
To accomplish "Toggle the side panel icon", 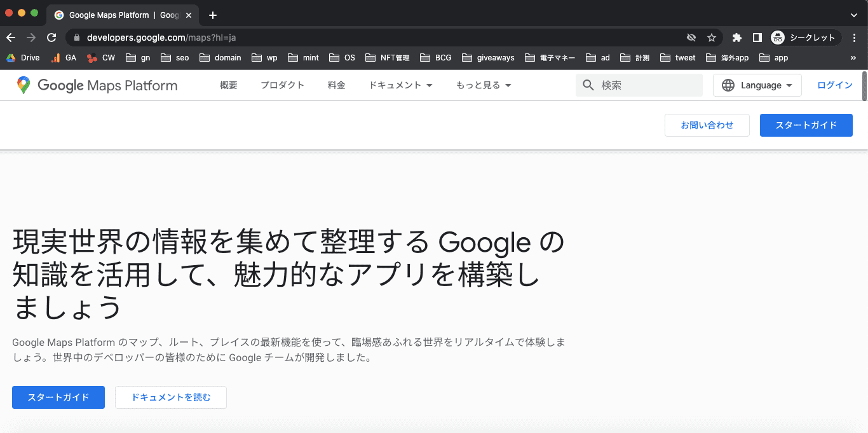I will 757,38.
